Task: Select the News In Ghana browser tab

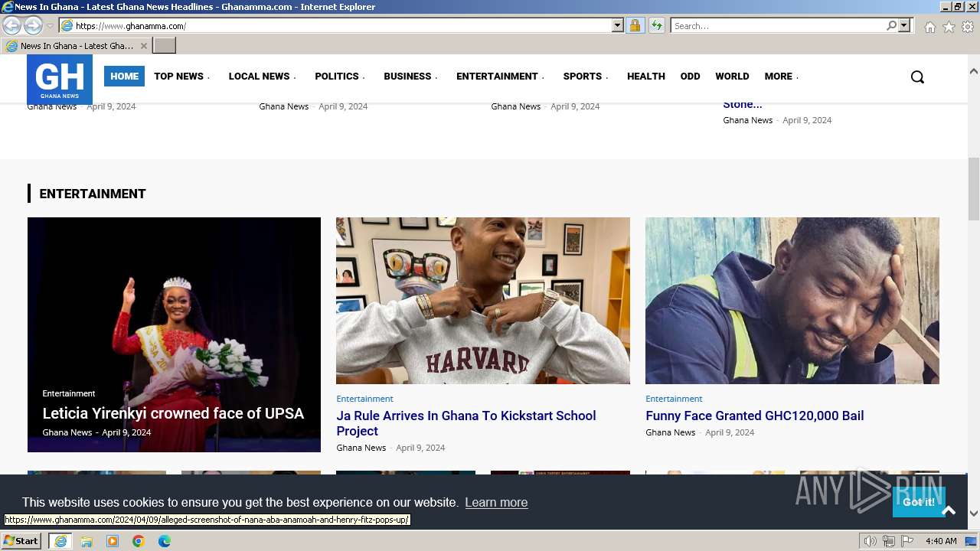Action: (x=77, y=46)
